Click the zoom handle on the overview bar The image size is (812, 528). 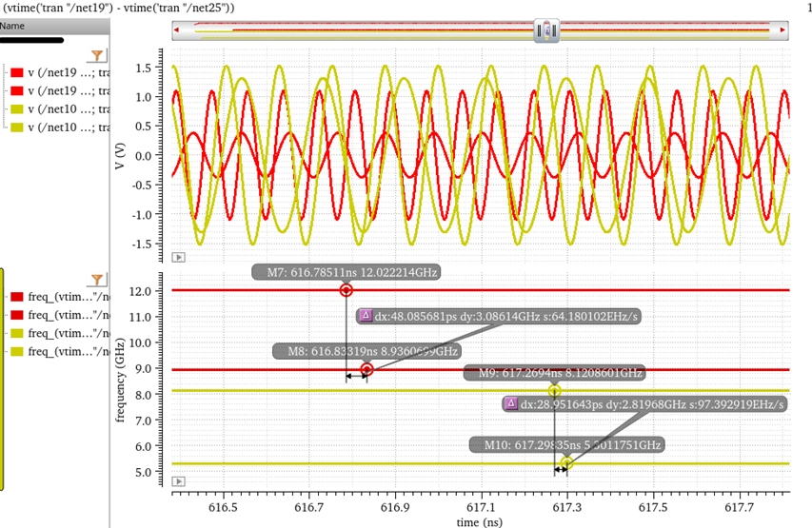(x=547, y=31)
